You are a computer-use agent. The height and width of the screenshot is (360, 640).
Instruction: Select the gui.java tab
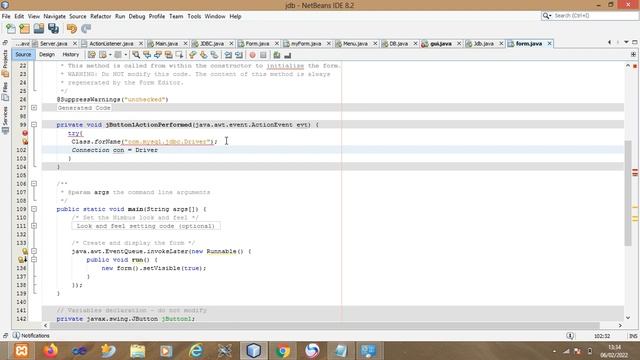(441, 43)
